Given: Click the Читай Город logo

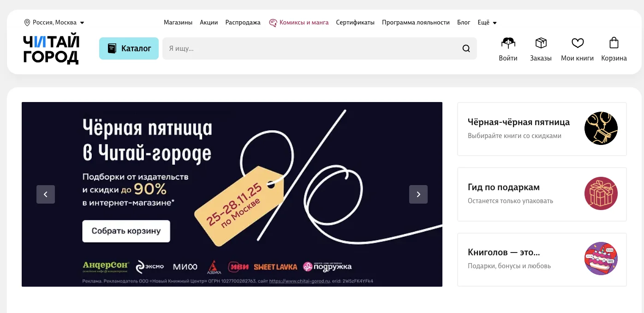Looking at the screenshot, I should (x=51, y=49).
